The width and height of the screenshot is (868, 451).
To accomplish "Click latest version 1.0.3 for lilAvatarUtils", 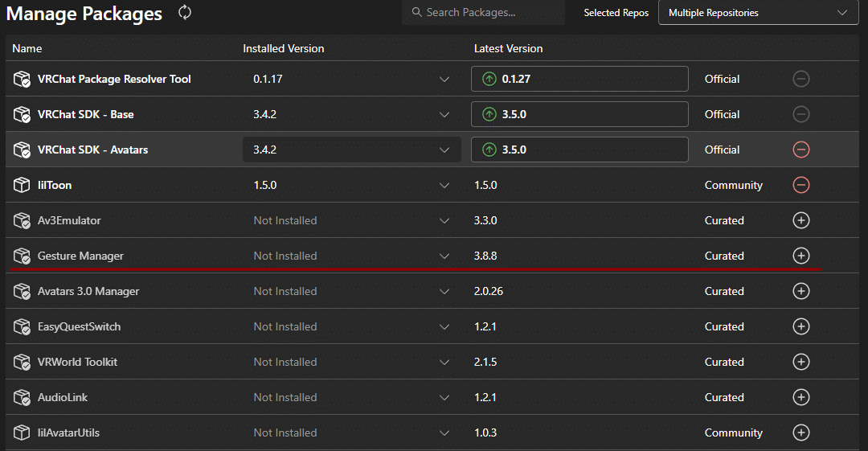I will click(485, 433).
